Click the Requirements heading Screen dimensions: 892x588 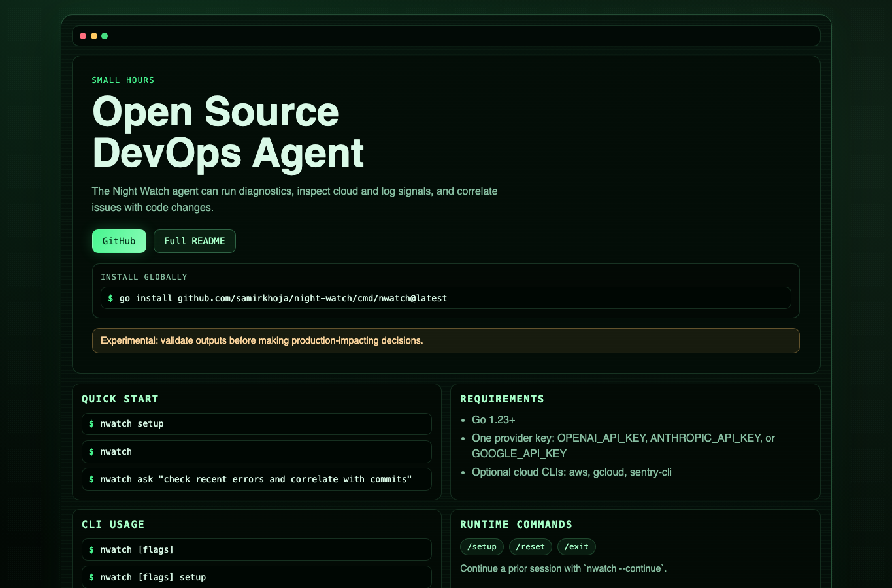(x=502, y=399)
